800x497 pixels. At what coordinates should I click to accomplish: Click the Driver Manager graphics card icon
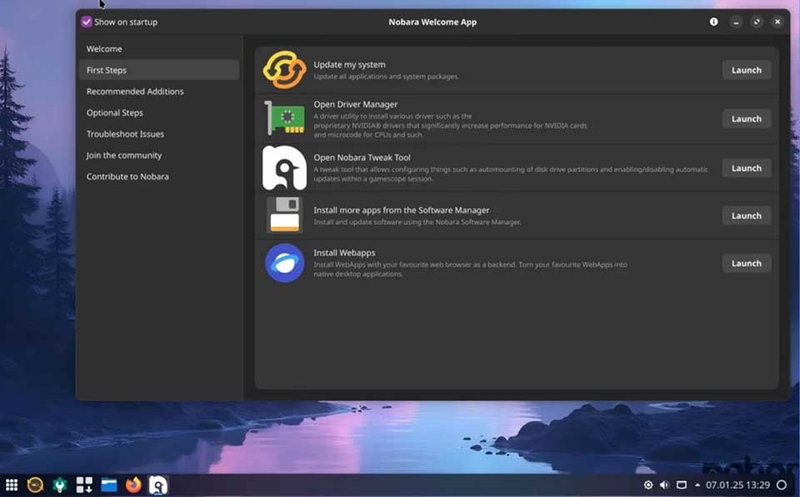tap(285, 118)
